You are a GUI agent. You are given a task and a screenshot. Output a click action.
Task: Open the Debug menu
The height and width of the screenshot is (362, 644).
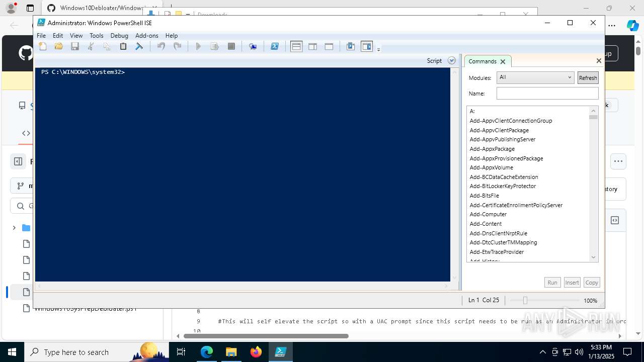[119, 36]
